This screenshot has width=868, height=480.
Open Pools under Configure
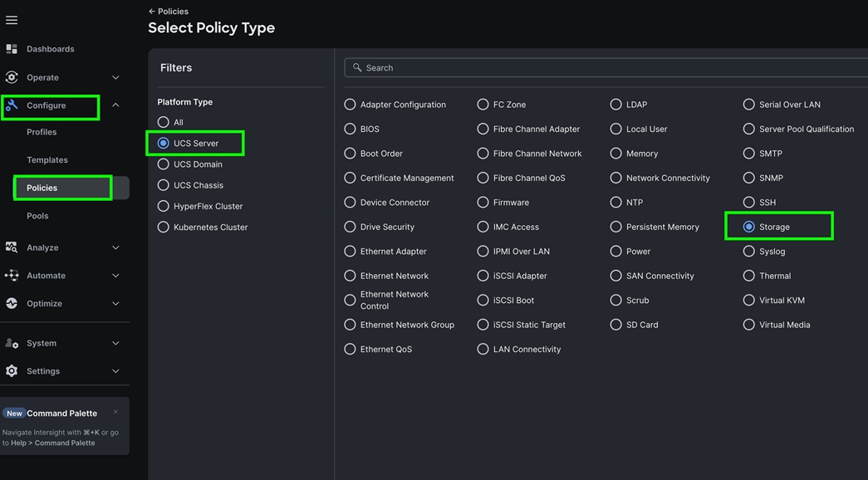(x=37, y=215)
